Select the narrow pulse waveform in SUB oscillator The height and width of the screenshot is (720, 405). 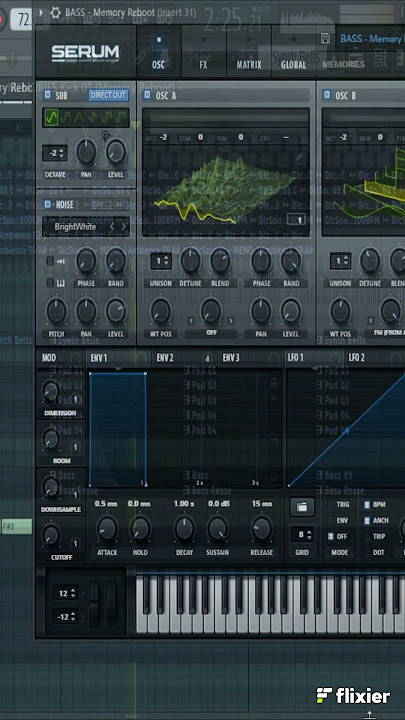point(121,118)
